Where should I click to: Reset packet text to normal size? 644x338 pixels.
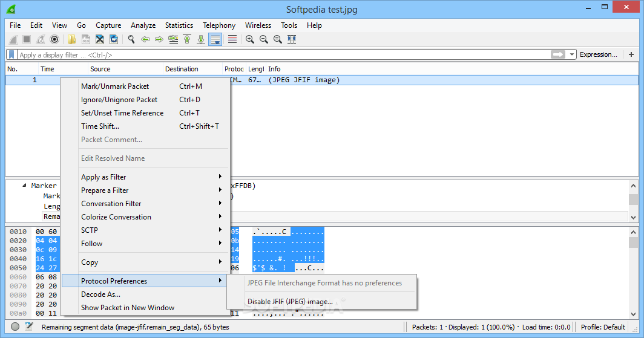point(278,39)
